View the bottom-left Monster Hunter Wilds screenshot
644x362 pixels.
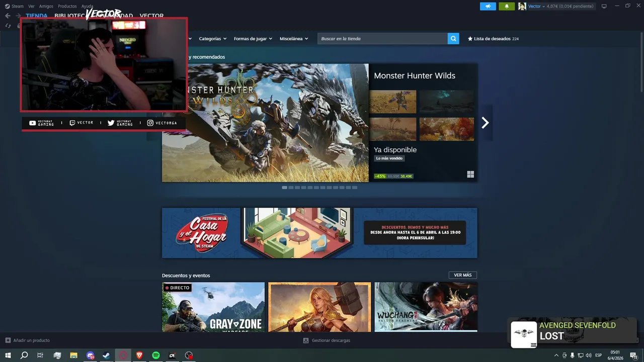point(393,129)
